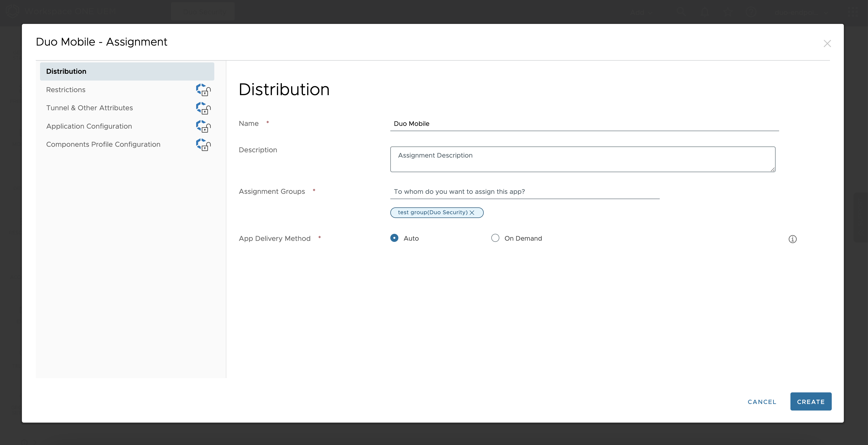Remove the test group(Duo Security) assignment tag
The width and height of the screenshot is (868, 445).
coord(472,213)
